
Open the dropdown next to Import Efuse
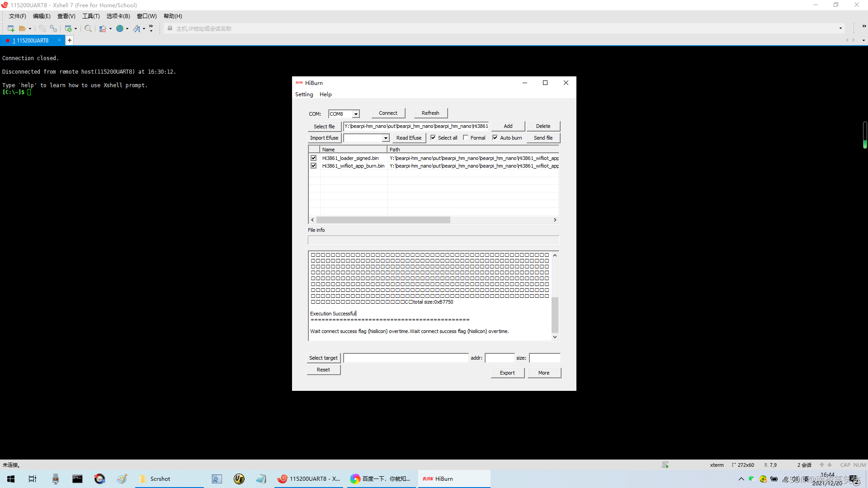click(386, 138)
